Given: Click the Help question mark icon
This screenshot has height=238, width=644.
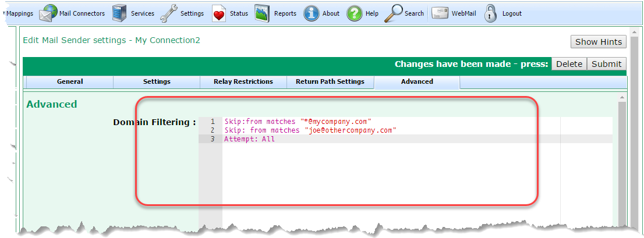Looking at the screenshot, I should (x=355, y=13).
